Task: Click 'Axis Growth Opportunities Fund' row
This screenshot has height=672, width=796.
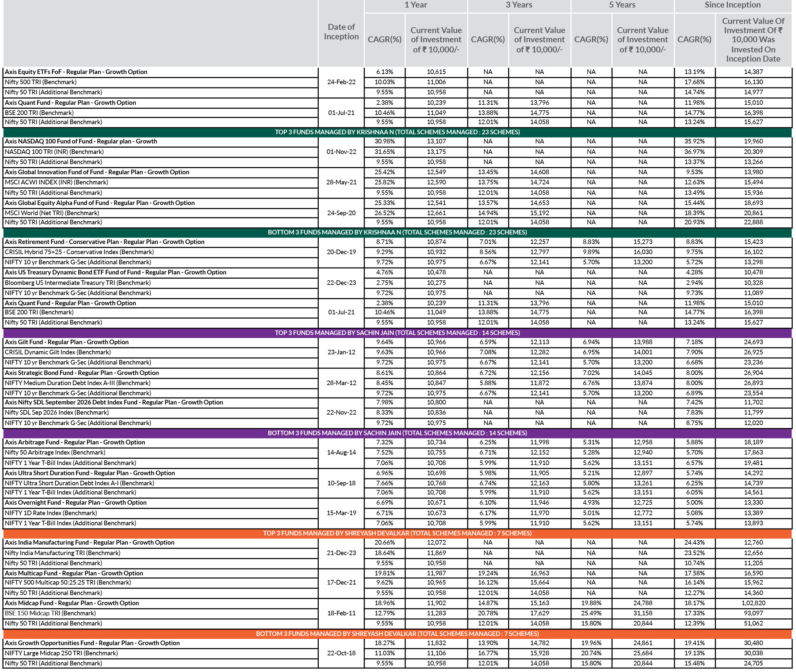Action: tap(92, 643)
